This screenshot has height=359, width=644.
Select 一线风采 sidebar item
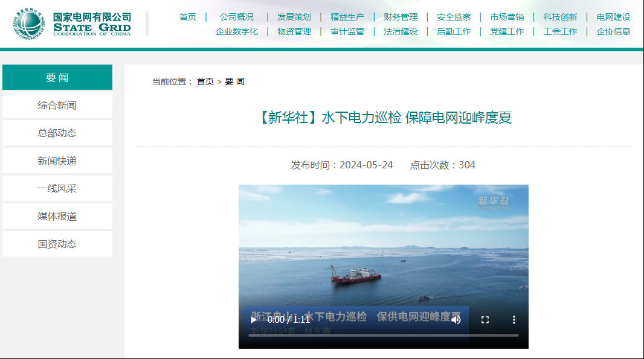pyautogui.click(x=57, y=188)
